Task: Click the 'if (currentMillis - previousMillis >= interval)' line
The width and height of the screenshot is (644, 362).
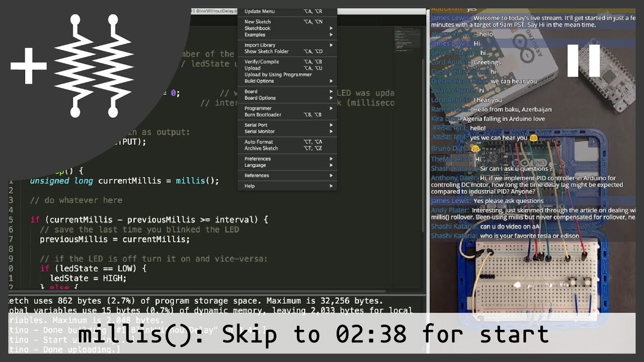Action: click(149, 220)
